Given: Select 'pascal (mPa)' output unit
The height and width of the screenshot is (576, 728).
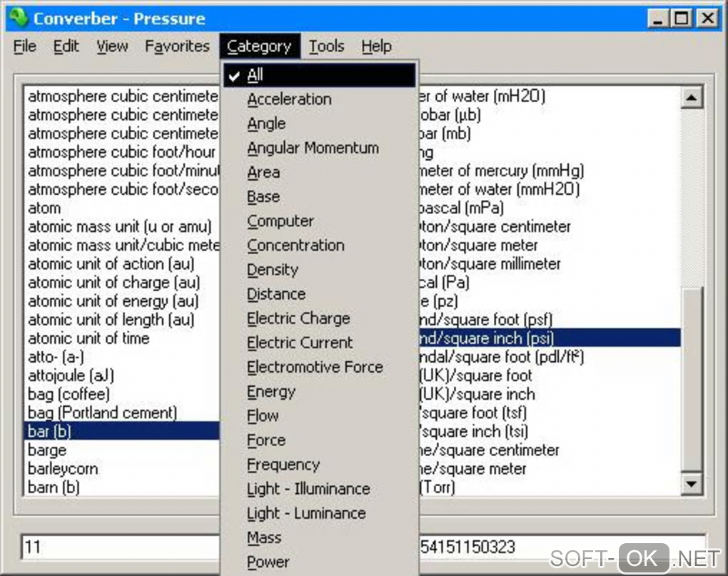Looking at the screenshot, I should (550, 208).
